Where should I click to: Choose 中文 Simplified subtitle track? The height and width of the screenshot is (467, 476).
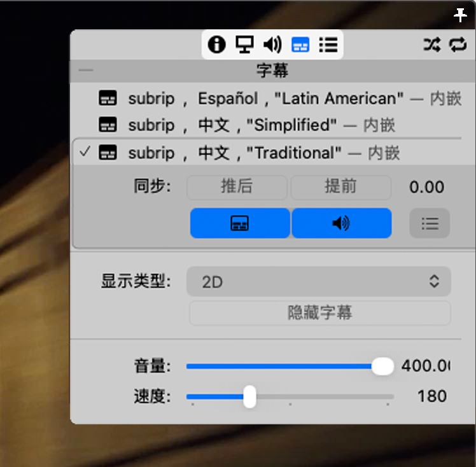click(x=261, y=125)
